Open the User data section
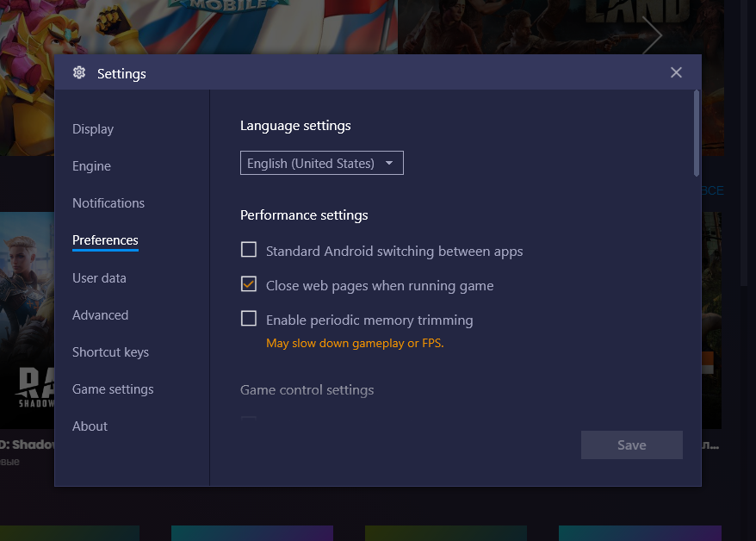 99,278
